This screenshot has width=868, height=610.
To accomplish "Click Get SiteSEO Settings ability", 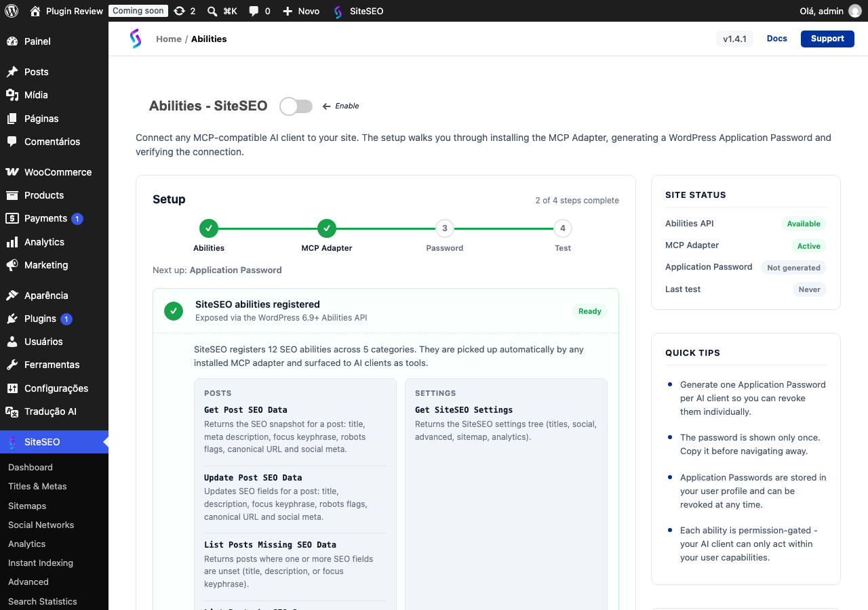I will pyautogui.click(x=464, y=410).
